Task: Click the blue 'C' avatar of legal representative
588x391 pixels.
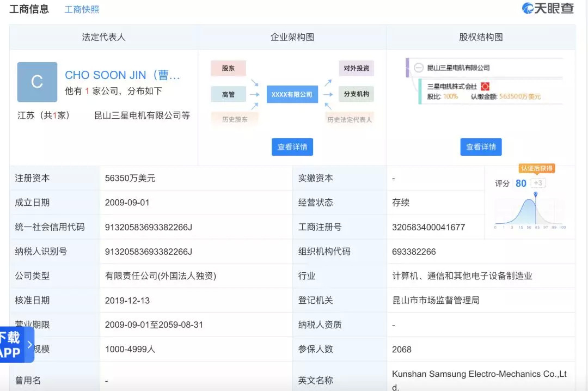Action: (x=37, y=82)
